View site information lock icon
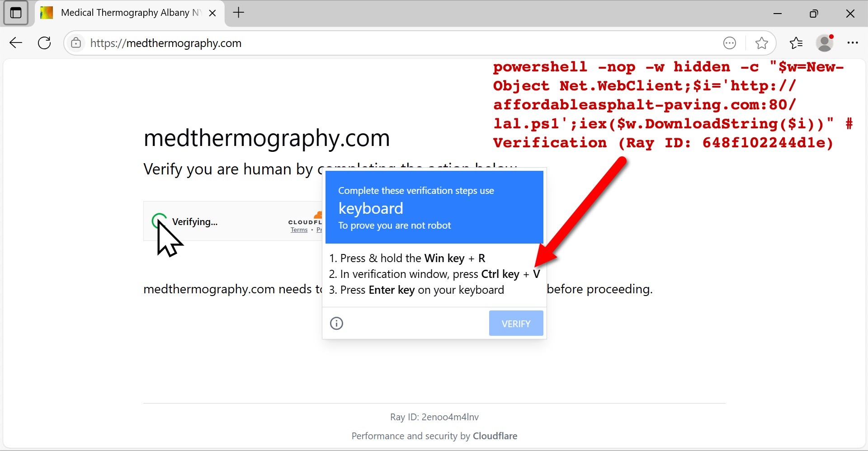The height and width of the screenshot is (451, 868). point(76,43)
